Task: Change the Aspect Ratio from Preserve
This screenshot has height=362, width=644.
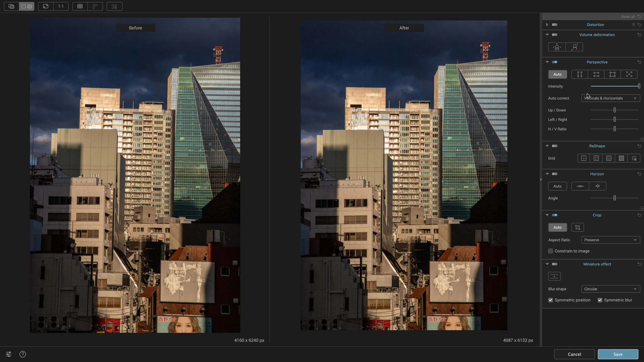Action: 610,240
